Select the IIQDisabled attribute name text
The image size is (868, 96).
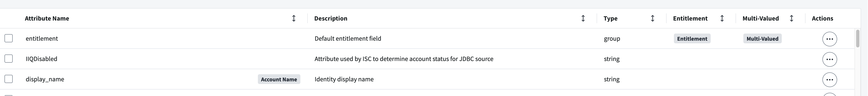tap(41, 59)
